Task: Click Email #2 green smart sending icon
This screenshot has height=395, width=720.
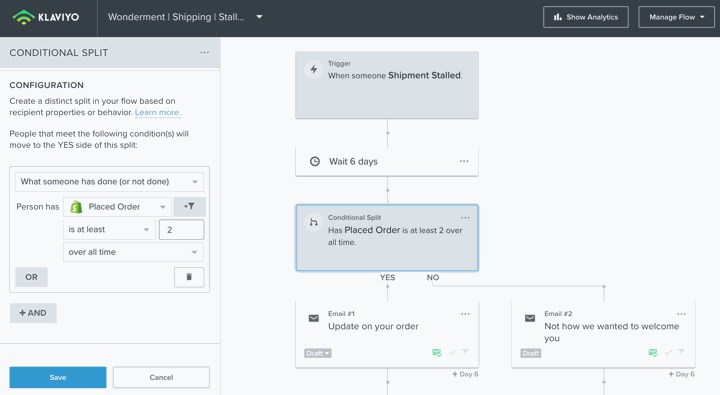Action: [x=653, y=353]
